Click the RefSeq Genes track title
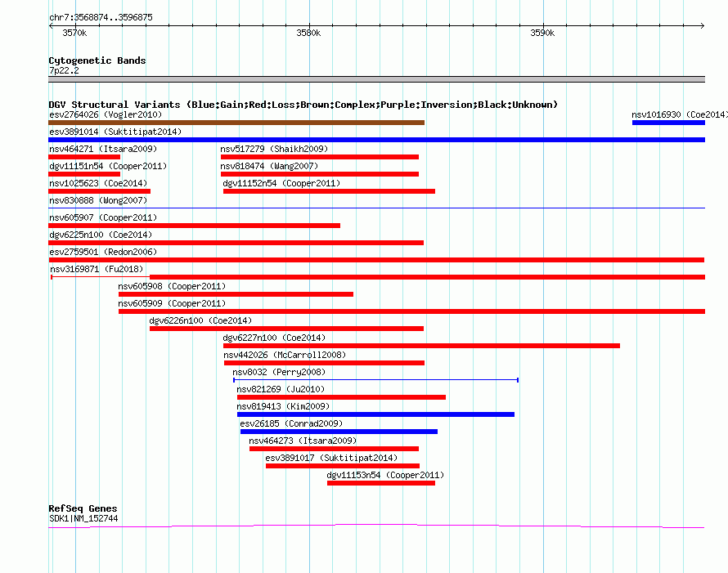 [x=83, y=508]
